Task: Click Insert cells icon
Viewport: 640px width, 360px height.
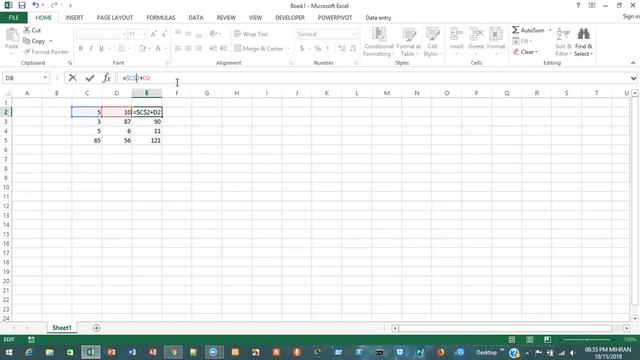Action: coord(456,35)
